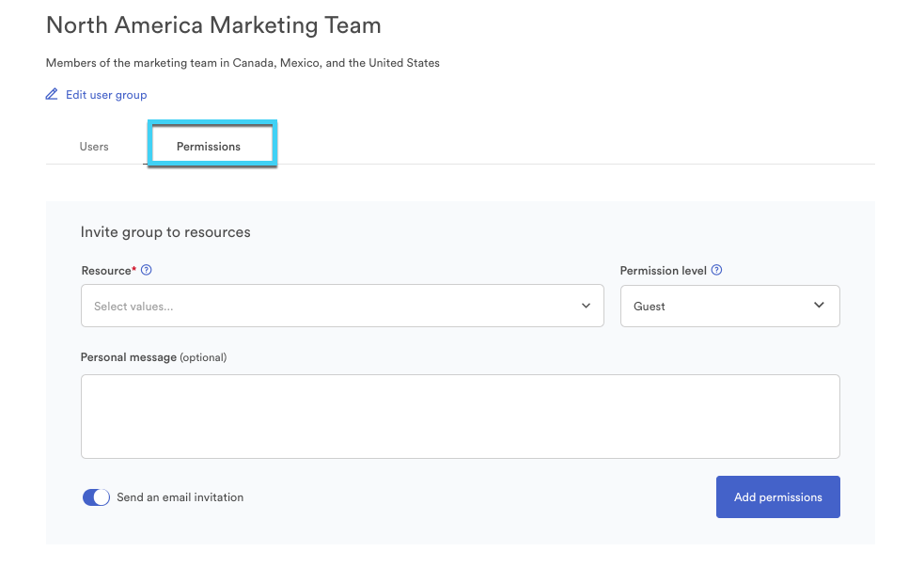Click the help icon beside Permission level

(x=717, y=271)
